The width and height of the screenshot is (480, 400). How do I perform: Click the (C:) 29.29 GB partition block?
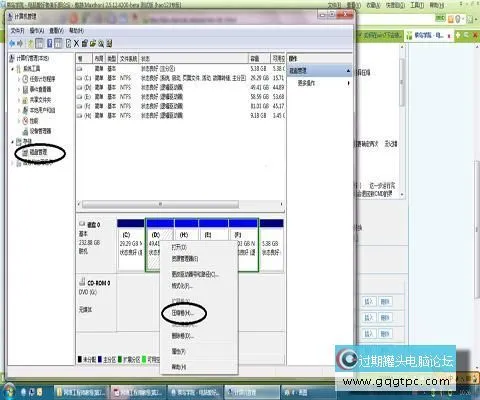click(131, 246)
